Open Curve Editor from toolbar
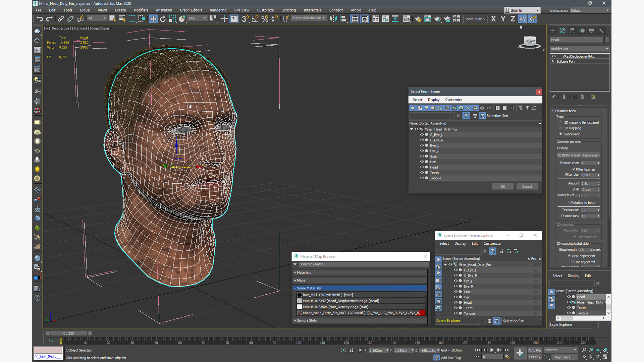The image size is (644, 362). 385,19
